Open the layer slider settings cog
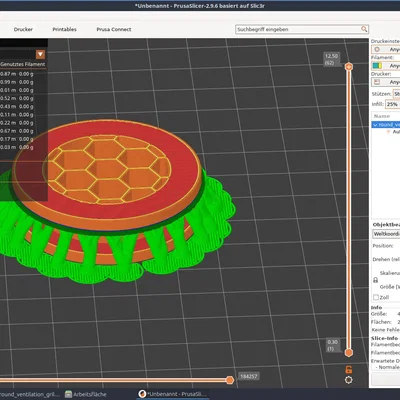The height and width of the screenshot is (400, 400). (x=349, y=380)
